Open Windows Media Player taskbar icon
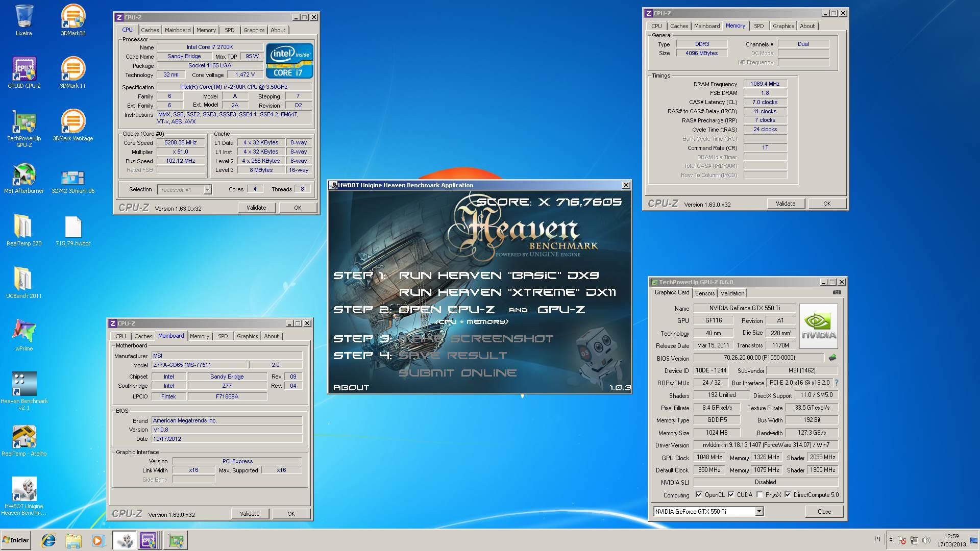This screenshot has width=980, height=551. [97, 540]
